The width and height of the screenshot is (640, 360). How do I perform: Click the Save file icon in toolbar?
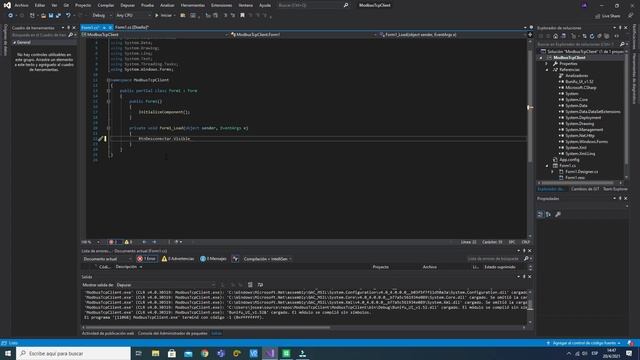click(x=51, y=16)
